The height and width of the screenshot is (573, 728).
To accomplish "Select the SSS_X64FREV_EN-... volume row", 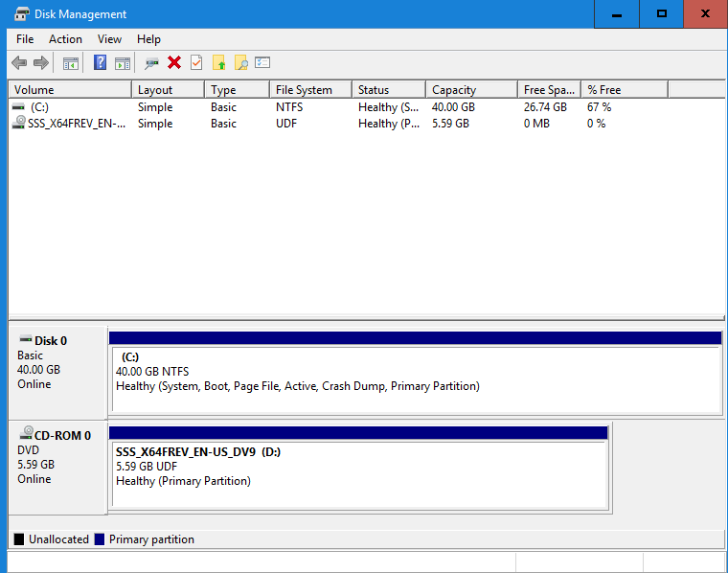I will pyautogui.click(x=367, y=124).
